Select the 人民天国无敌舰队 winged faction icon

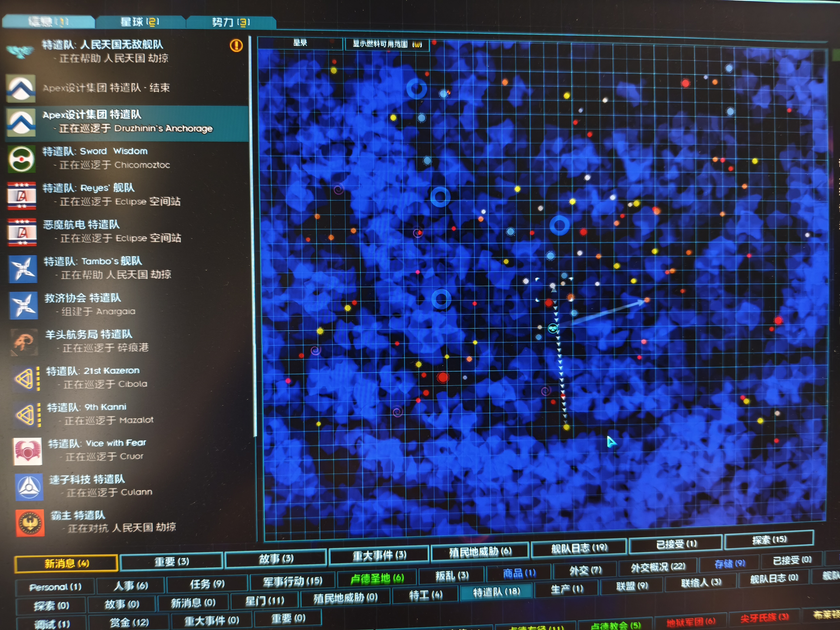[x=21, y=51]
